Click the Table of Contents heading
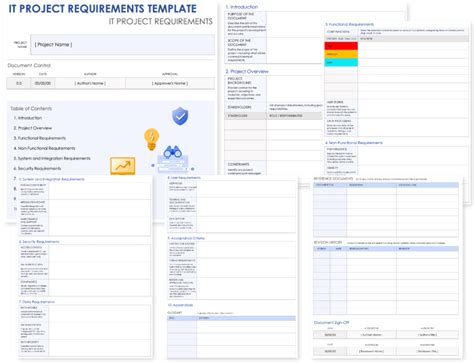This screenshot has height=362, width=474. (31, 108)
